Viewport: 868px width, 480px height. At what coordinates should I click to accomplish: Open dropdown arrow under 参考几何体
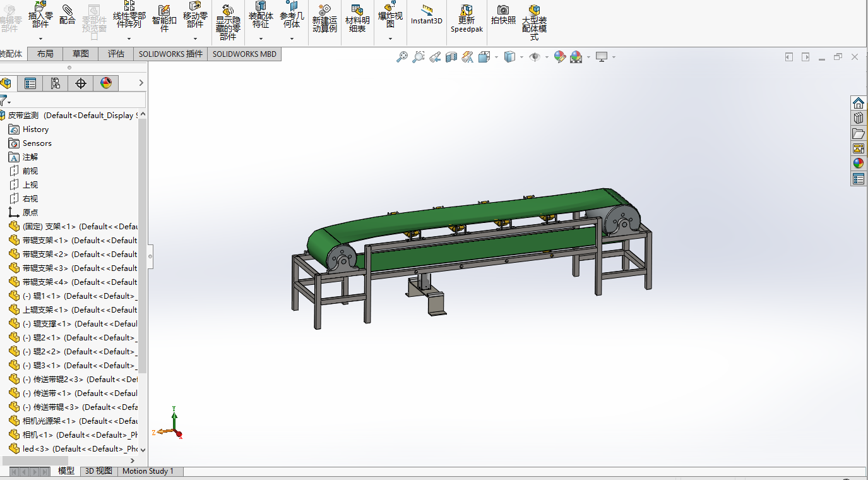click(292, 39)
